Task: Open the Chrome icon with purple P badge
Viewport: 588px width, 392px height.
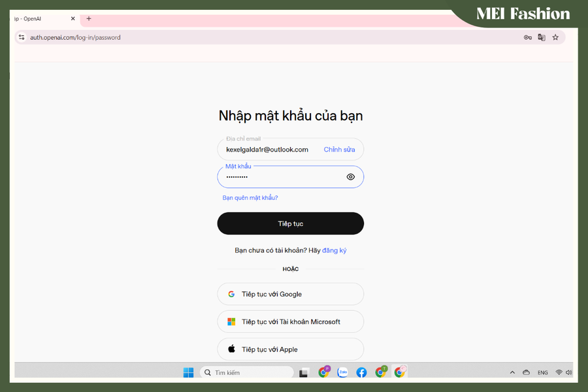Action: click(x=323, y=372)
